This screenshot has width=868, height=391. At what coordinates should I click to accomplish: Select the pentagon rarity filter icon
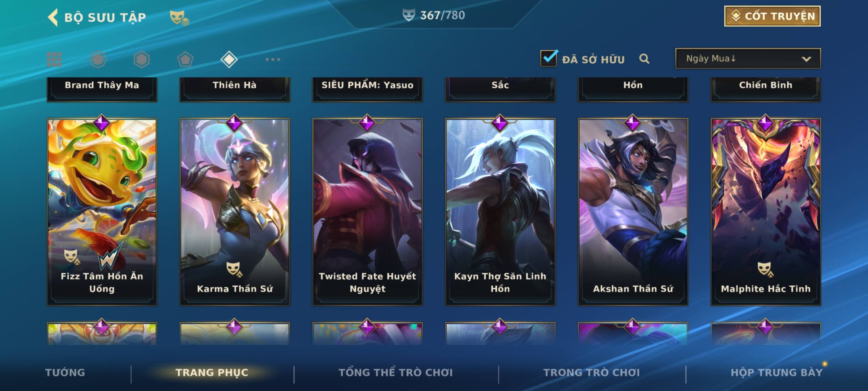[185, 59]
